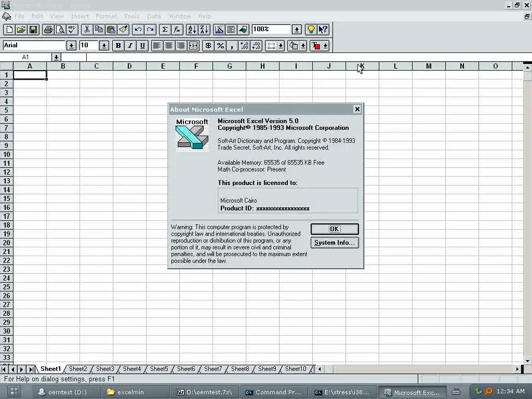Click the Sort Ascending A-Z icon

(x=192, y=30)
